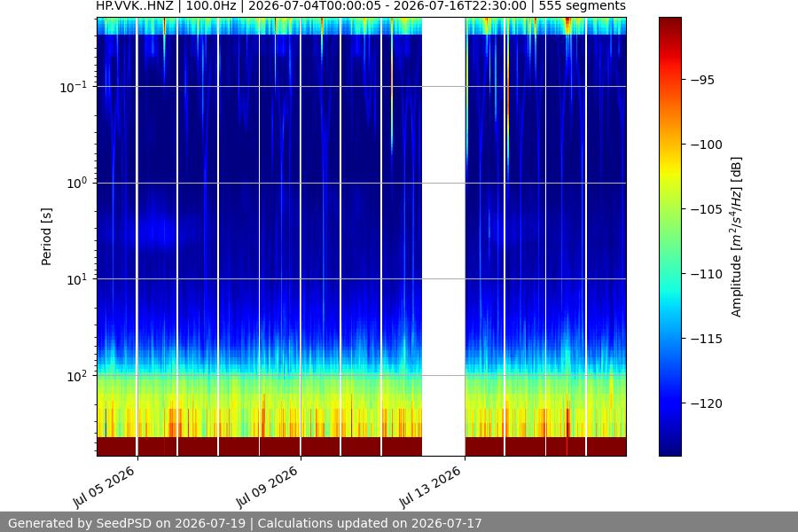Click the 'Jul 13 2026' date label

(430, 487)
